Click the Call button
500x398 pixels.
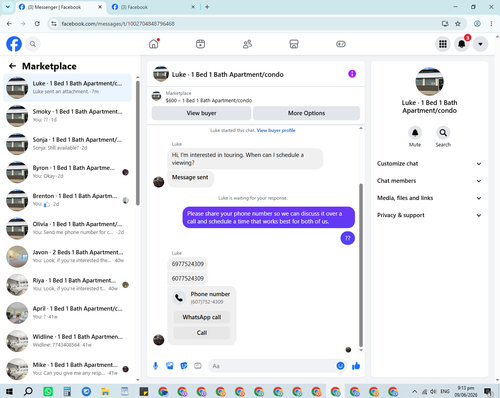[x=202, y=333]
